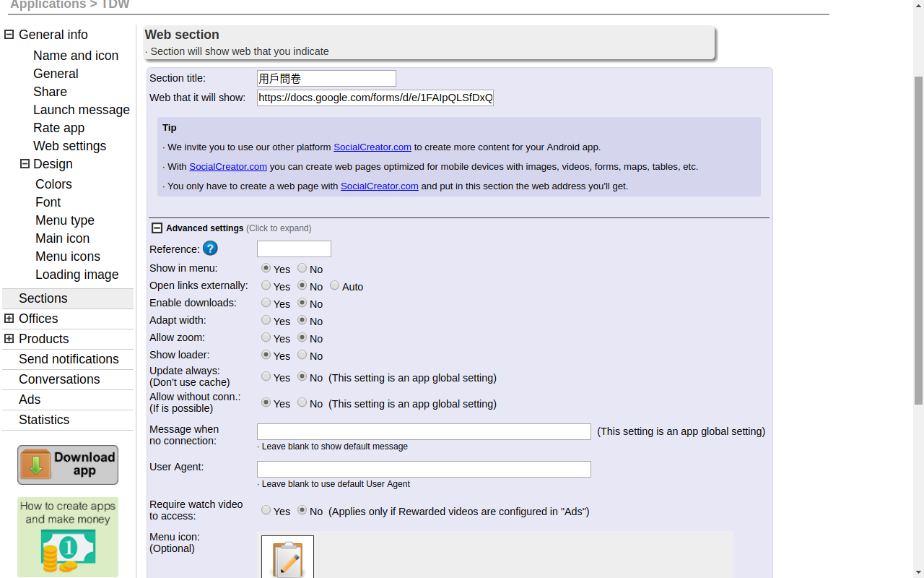Set Open links externally to Auto
The width and height of the screenshot is (924, 578).
tap(335, 285)
